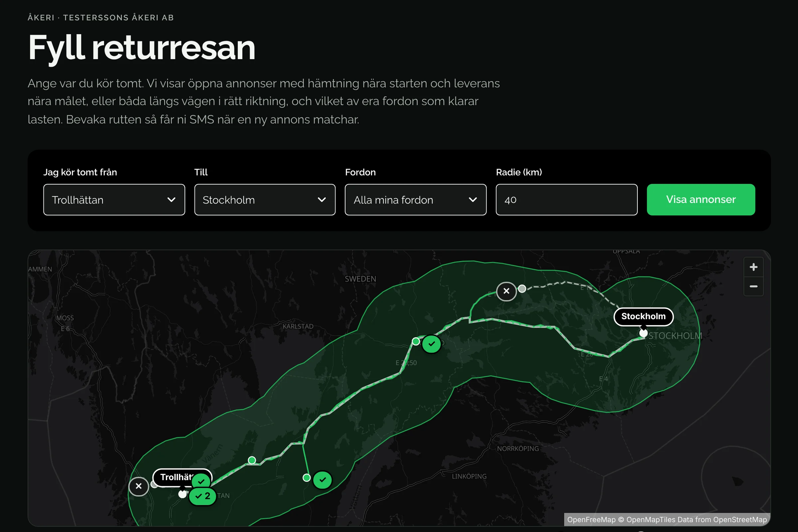Click the small green dot on route east of Trollhättan
Viewport: 798px width, 532px height.
point(252,460)
